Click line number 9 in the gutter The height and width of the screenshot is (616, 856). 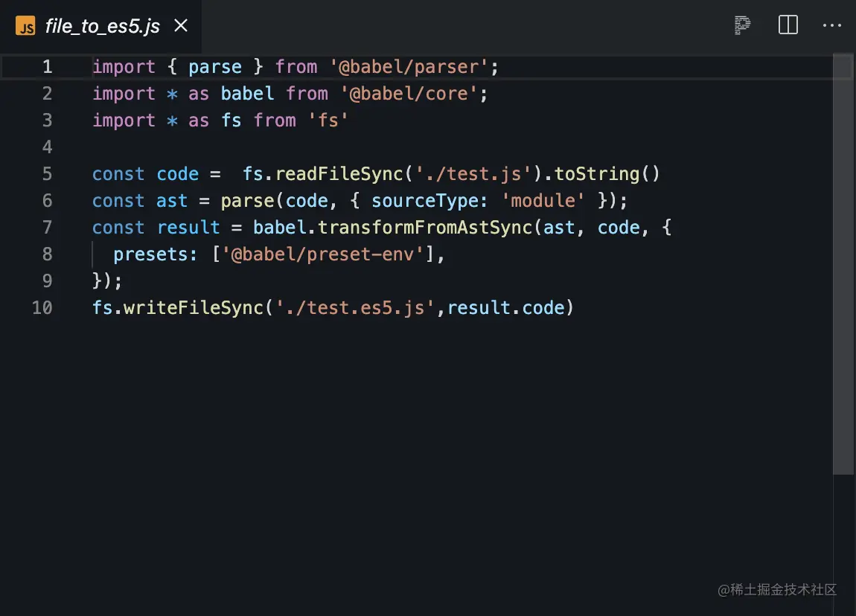(48, 280)
